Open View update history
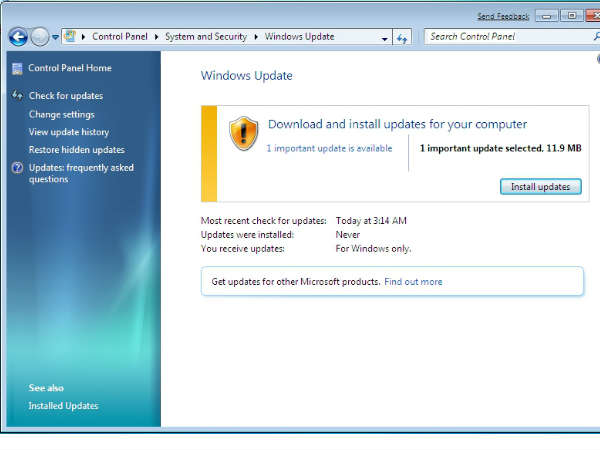This screenshot has height=450, width=600. (x=69, y=132)
